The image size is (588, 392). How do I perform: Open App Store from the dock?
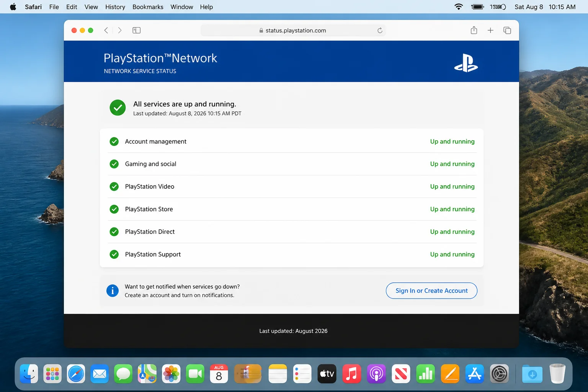475,374
